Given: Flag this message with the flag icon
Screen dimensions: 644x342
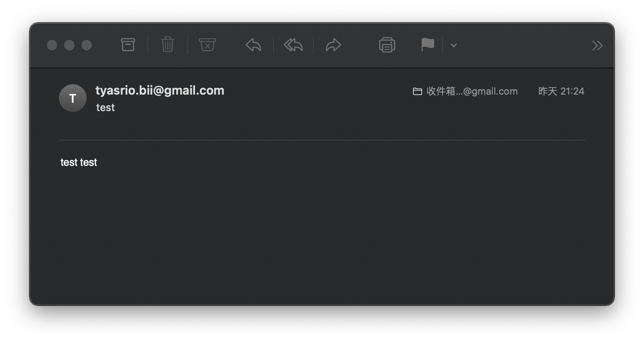Looking at the screenshot, I should tap(428, 45).
